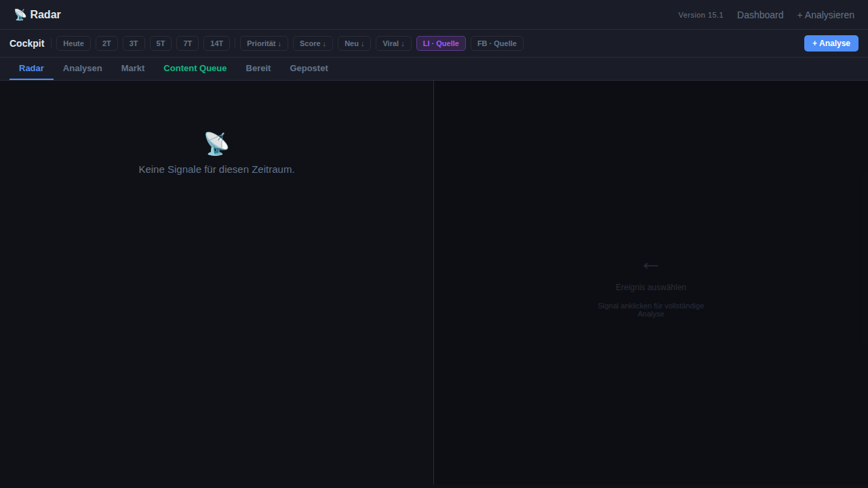Click the Radar app title text
Viewport: 868px width, 488px height.
coord(45,15)
